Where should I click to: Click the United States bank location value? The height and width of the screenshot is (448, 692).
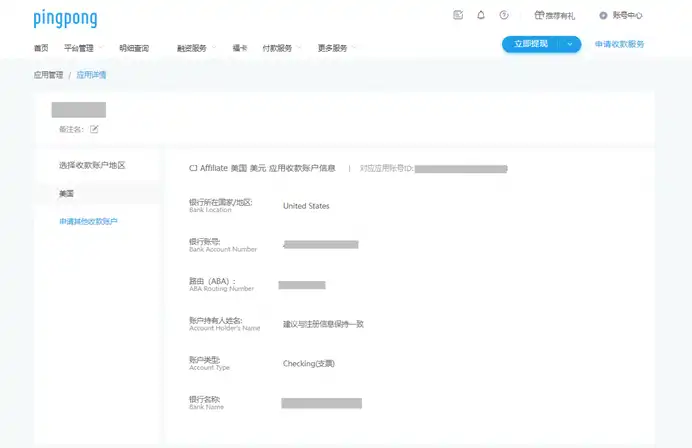(306, 206)
